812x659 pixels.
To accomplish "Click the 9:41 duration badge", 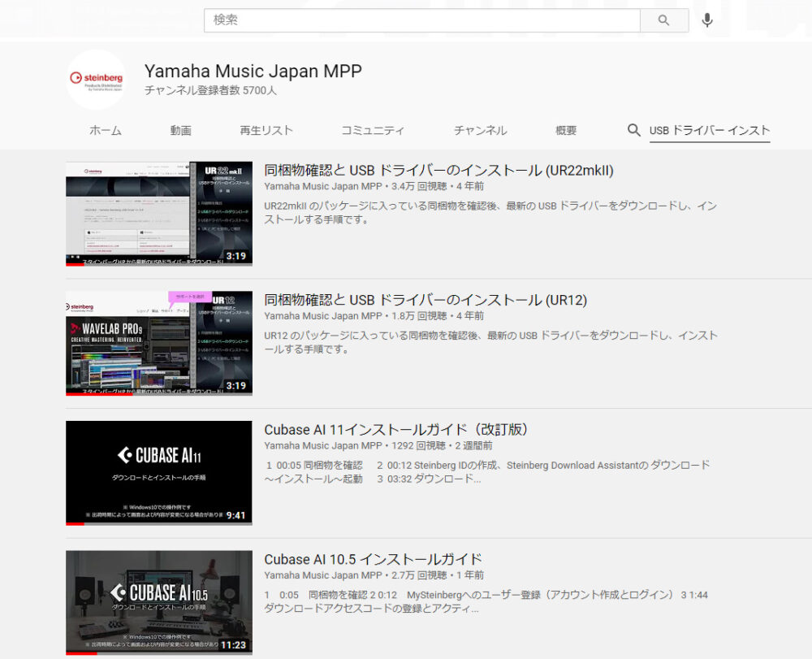I will (x=236, y=515).
